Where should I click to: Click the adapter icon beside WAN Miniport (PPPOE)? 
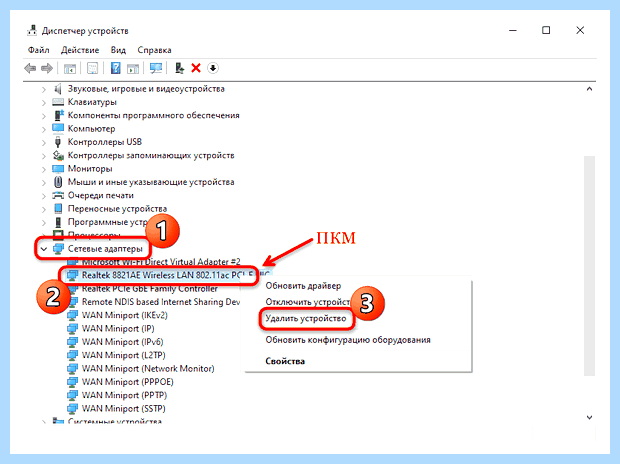point(72,382)
